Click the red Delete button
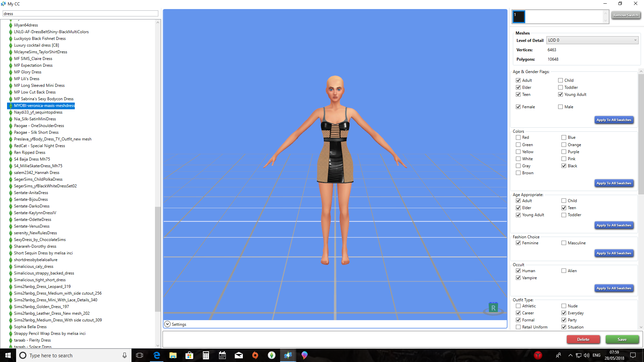The image size is (644, 362). (583, 340)
